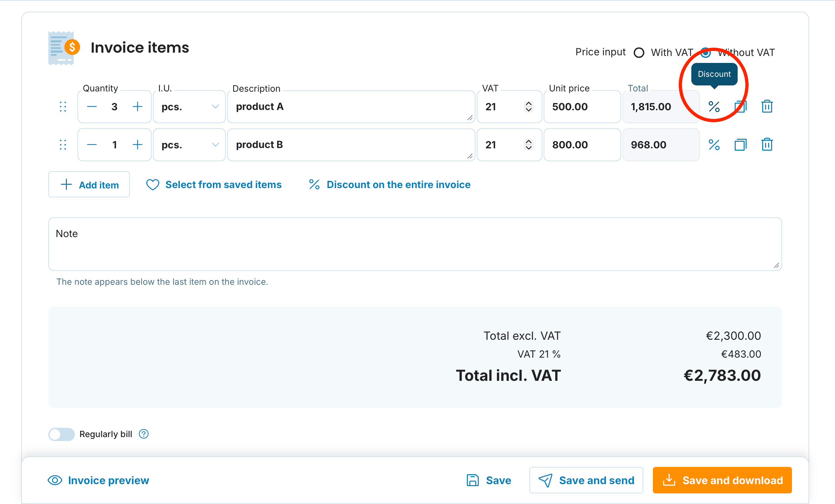
Task: Open unit dropdown for product B
Action: pos(189,145)
